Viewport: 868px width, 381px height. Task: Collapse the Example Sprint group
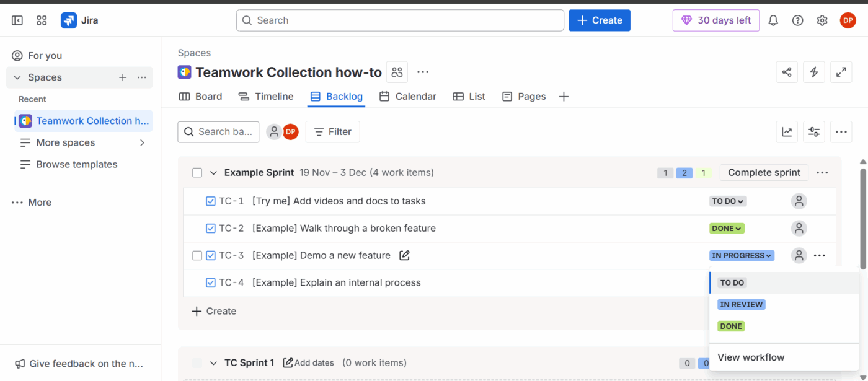(x=213, y=172)
